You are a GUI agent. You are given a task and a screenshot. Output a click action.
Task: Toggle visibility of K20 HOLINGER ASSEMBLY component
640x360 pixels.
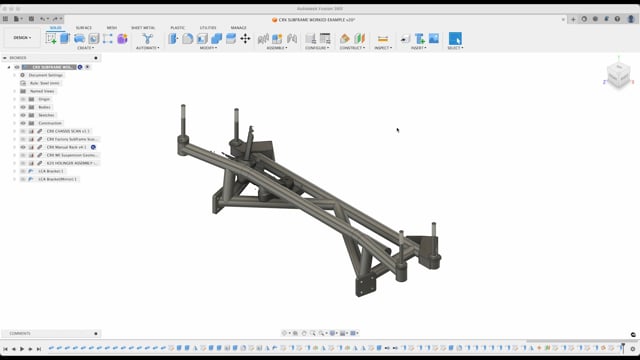pos(23,163)
